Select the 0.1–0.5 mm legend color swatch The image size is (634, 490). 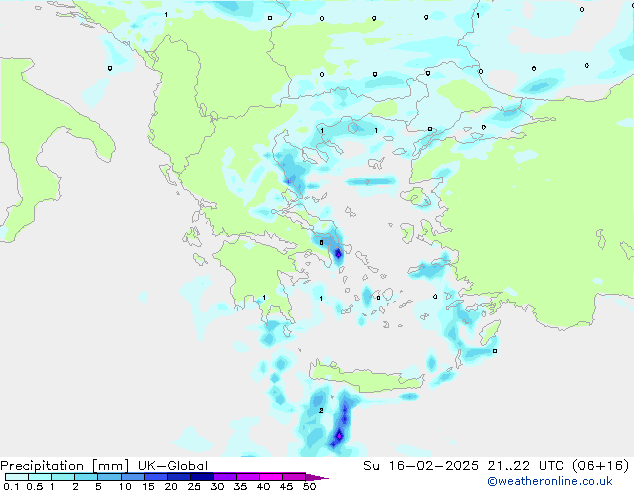click(x=17, y=477)
